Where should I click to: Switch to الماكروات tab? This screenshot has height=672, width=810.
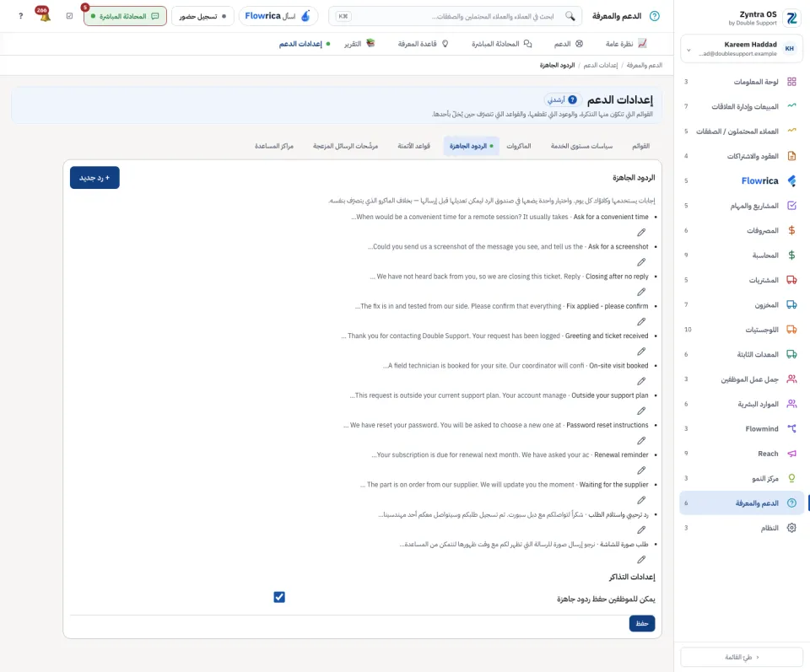519,146
